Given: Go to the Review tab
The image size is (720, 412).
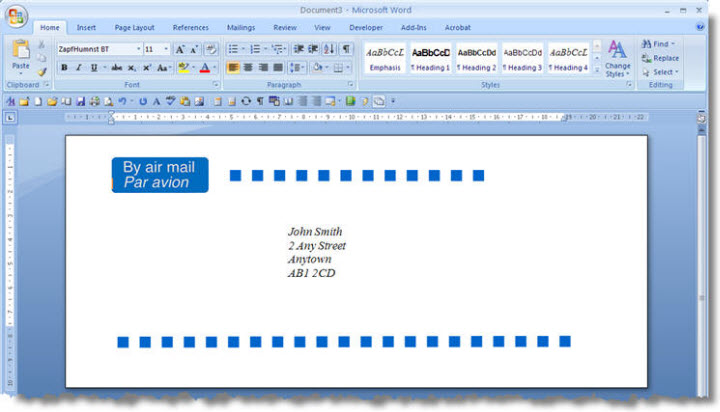Looking at the screenshot, I should point(285,28).
